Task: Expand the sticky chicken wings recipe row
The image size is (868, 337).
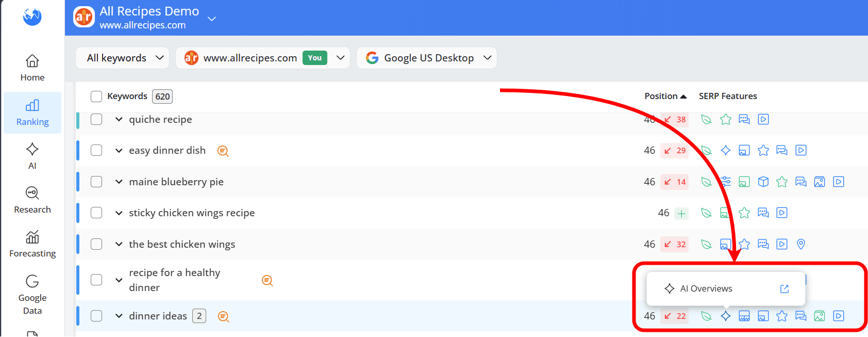Action: tap(119, 213)
